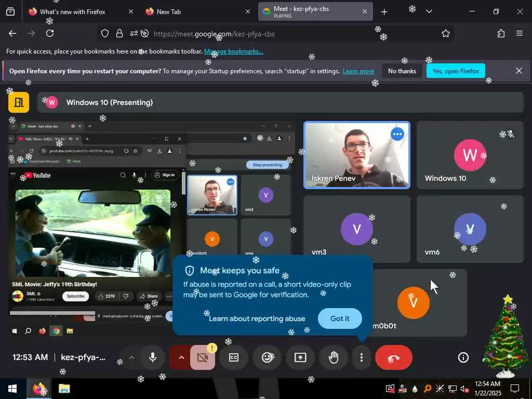The height and width of the screenshot is (399, 532).
Task: Click the 227K like button
Action: click(x=107, y=296)
